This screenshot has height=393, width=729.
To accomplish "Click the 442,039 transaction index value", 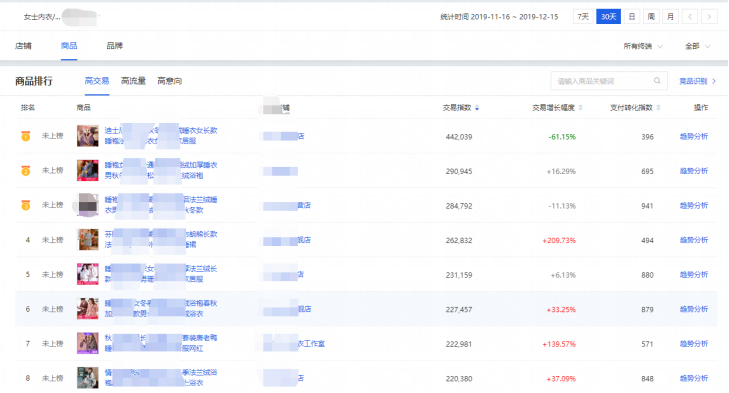I will click(x=459, y=137).
